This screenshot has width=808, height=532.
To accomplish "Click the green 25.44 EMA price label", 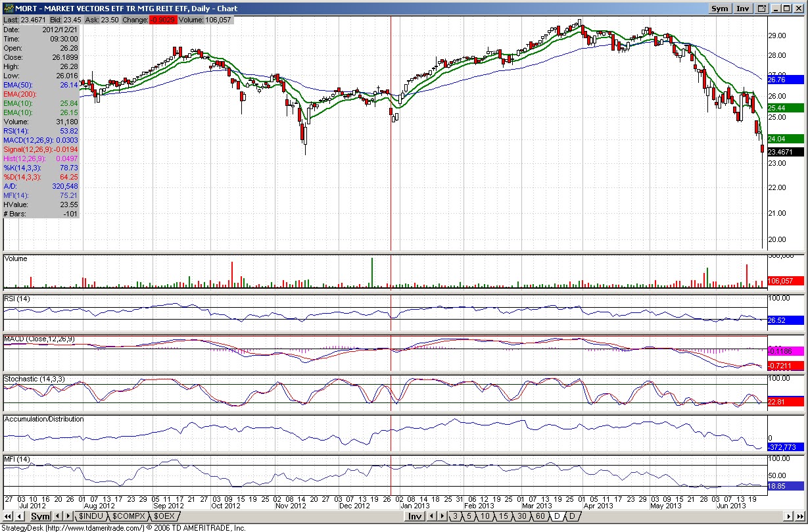I will pyautogui.click(x=785, y=107).
